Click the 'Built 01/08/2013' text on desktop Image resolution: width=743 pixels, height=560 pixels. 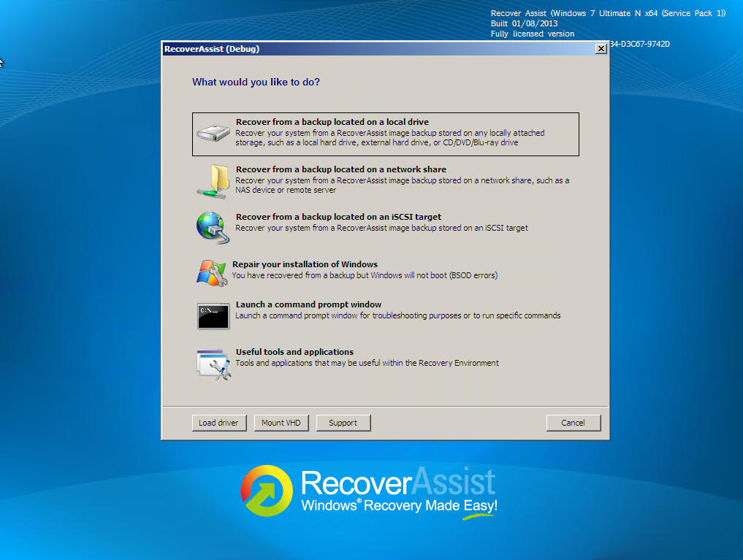(x=524, y=23)
